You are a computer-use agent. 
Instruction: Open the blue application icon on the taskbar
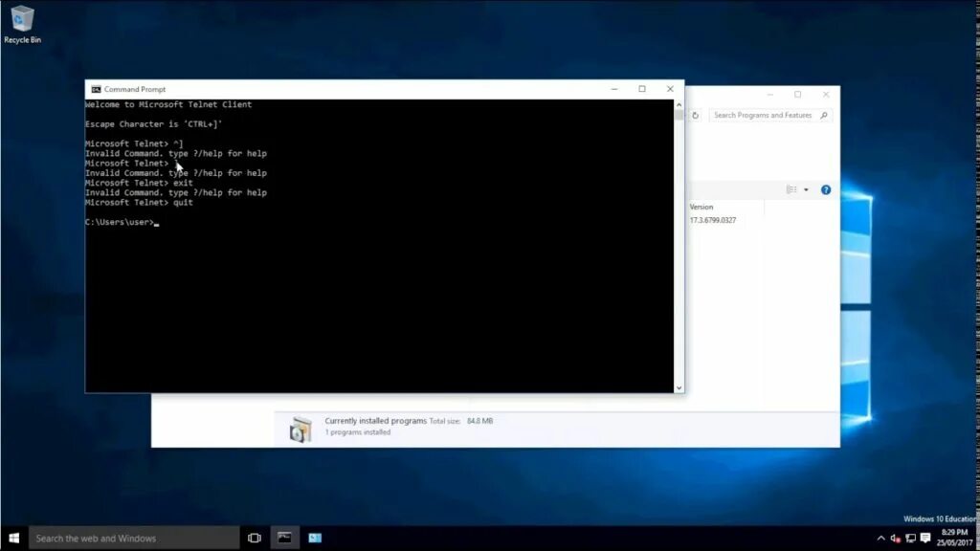(x=315, y=538)
